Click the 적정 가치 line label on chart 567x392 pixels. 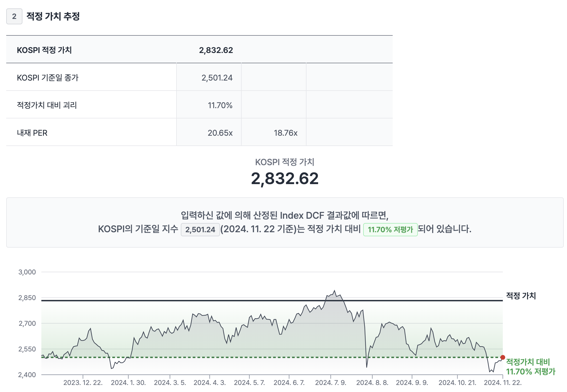coord(521,295)
